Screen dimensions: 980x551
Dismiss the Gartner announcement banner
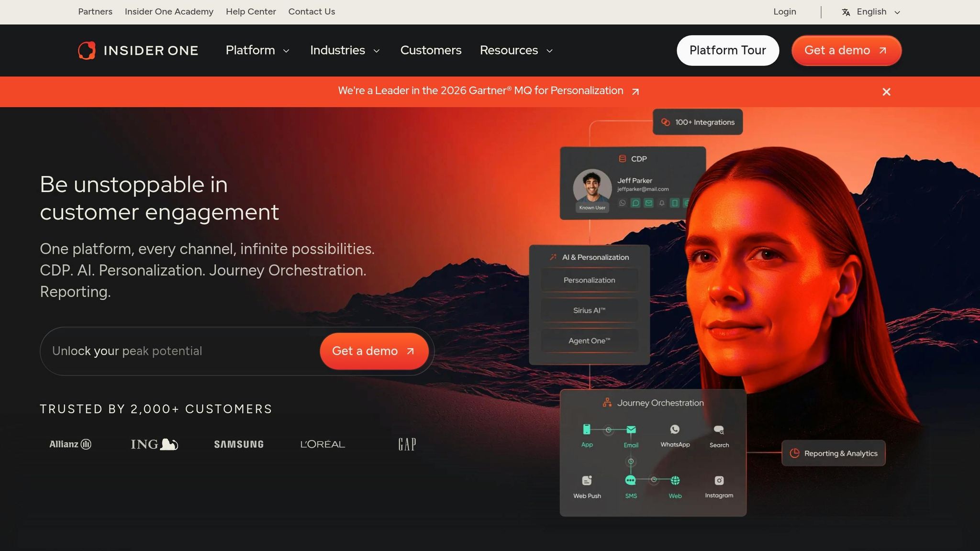[x=886, y=92]
